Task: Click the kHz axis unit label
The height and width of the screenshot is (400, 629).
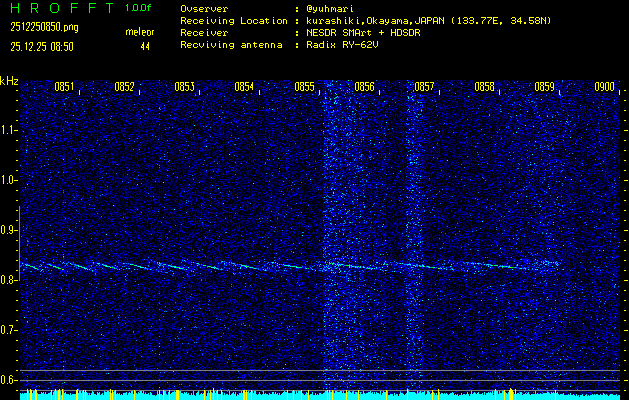Action: (9, 81)
